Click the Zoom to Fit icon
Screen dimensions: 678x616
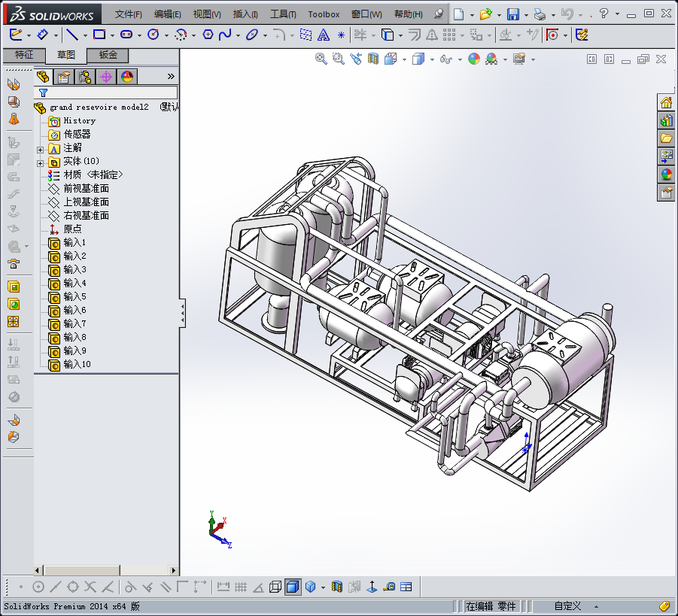coord(321,59)
